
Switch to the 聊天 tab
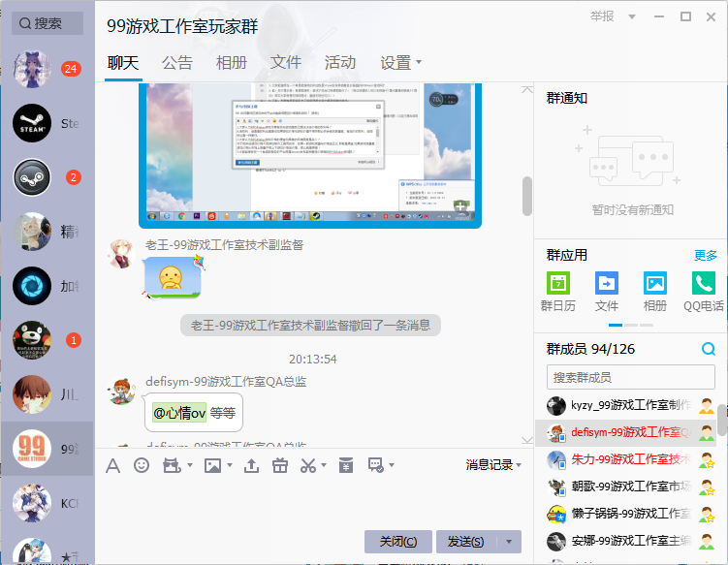click(x=123, y=63)
